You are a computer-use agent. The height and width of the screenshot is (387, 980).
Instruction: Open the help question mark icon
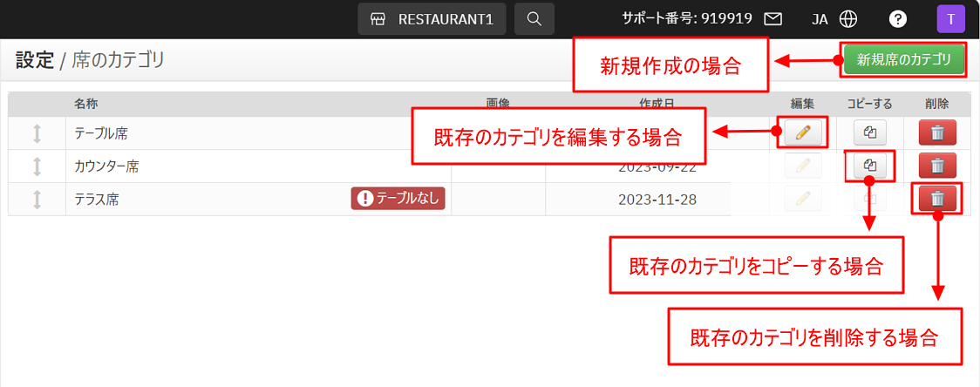896,18
